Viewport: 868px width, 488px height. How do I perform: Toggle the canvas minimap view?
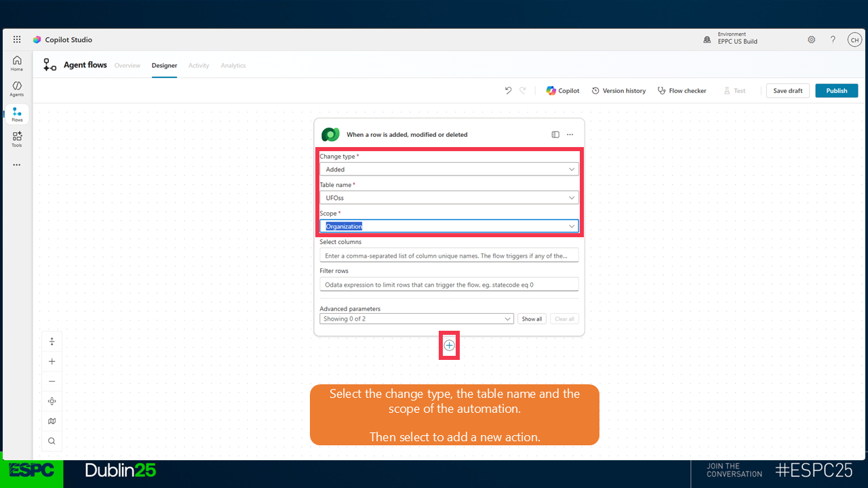[52, 421]
